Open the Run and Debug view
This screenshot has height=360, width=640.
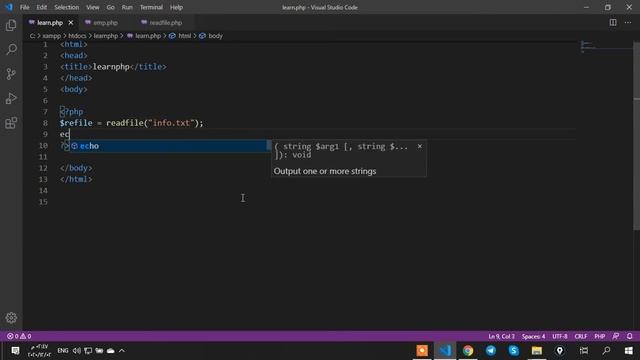point(11,98)
